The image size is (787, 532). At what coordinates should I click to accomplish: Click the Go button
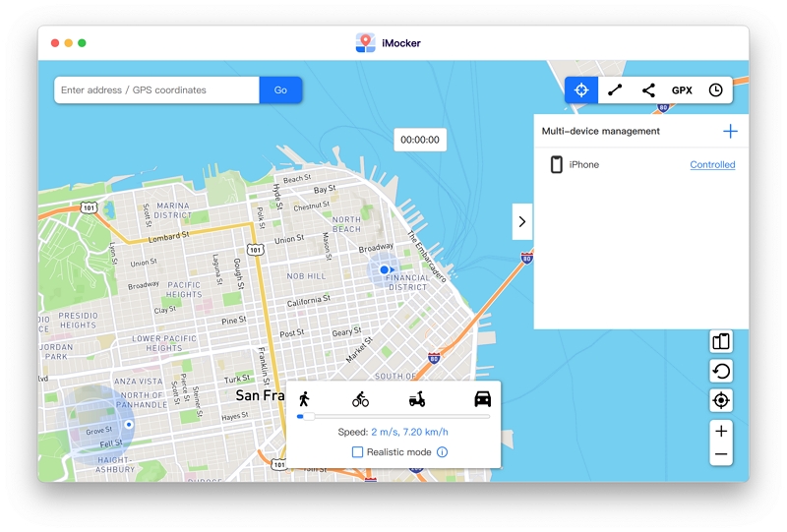pyautogui.click(x=280, y=89)
